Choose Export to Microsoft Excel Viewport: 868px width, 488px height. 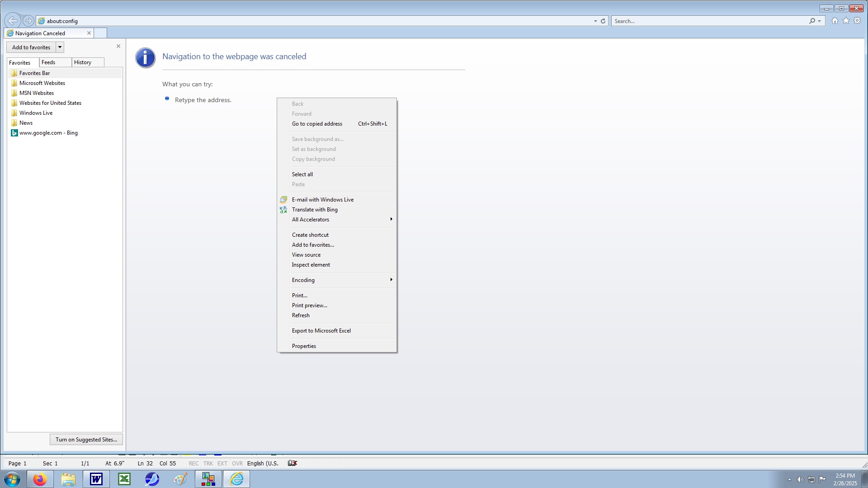337,331
